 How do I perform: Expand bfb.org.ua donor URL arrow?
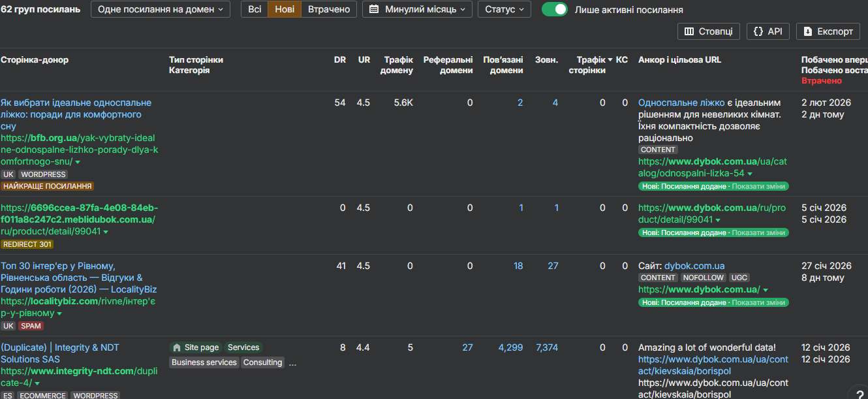click(78, 162)
